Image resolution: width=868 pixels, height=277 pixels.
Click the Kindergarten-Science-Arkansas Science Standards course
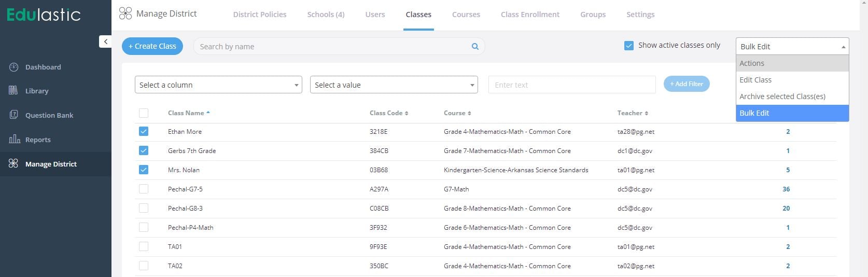516,170
